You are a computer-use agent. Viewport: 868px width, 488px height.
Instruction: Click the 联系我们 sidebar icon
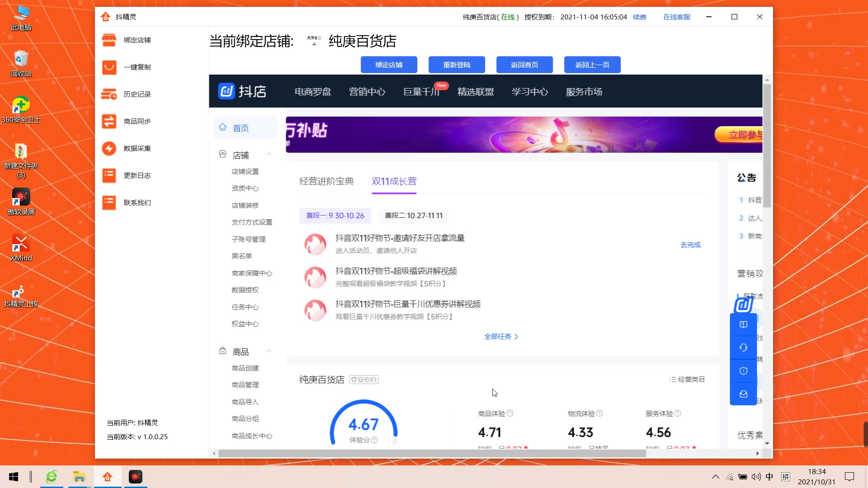pyautogui.click(x=109, y=203)
